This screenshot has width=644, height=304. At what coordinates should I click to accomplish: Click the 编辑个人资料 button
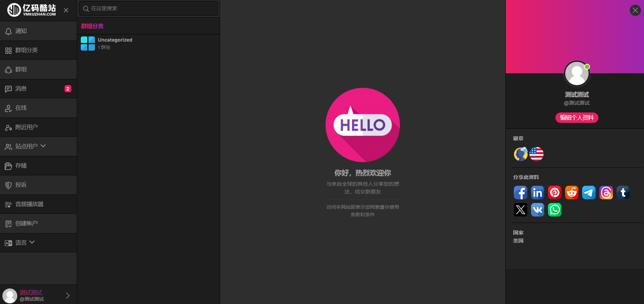(577, 118)
